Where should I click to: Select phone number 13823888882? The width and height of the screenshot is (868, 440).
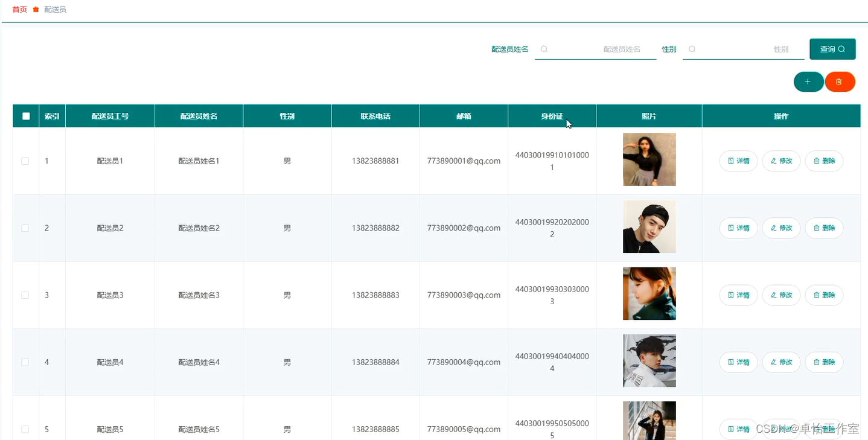[x=375, y=228]
